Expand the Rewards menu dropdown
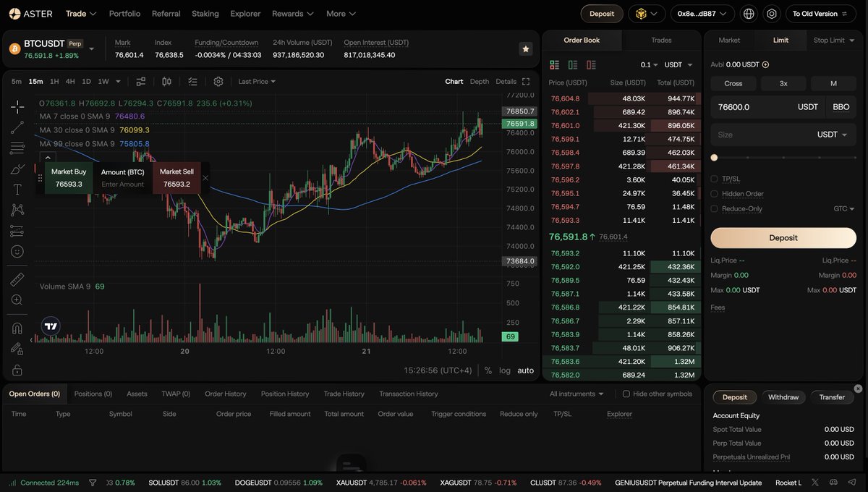 (x=293, y=14)
